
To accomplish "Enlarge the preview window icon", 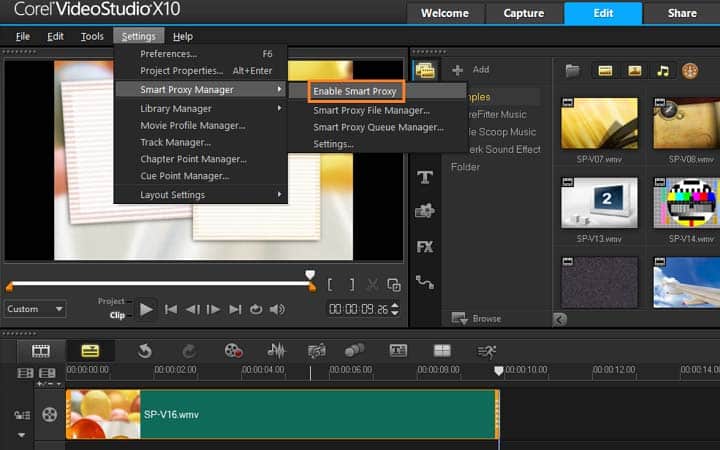I will point(394,285).
